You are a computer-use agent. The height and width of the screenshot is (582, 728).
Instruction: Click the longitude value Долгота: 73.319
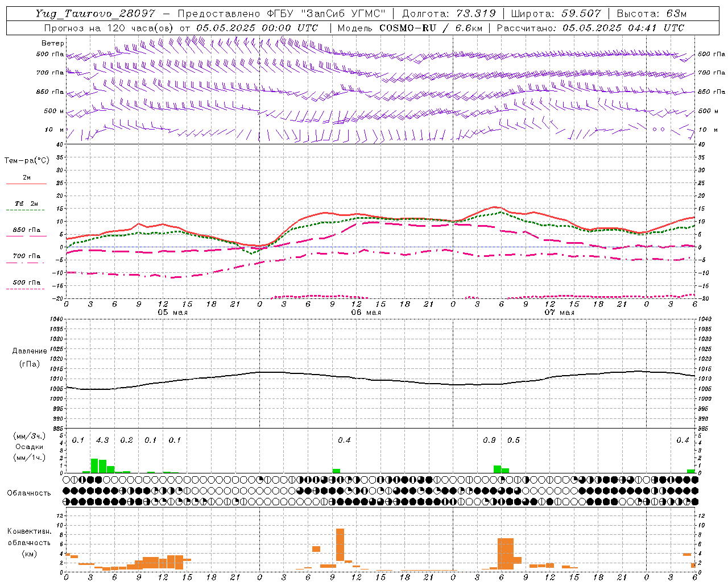[449, 14]
